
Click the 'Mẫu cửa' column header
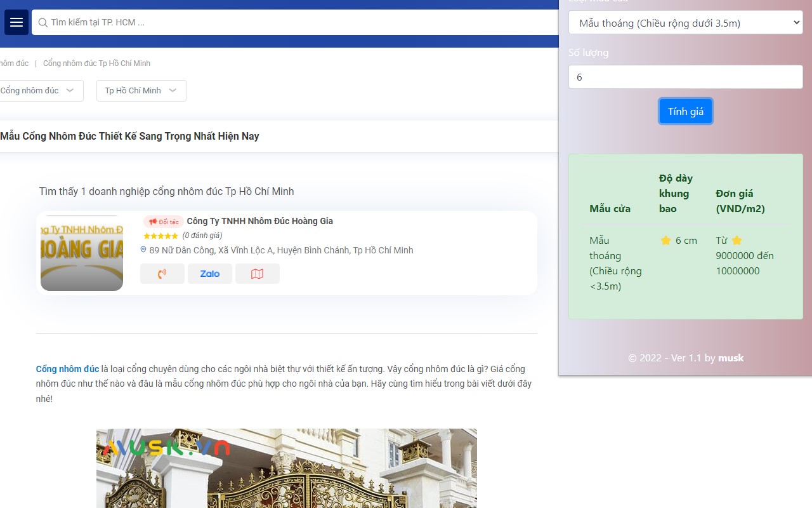[610, 208]
